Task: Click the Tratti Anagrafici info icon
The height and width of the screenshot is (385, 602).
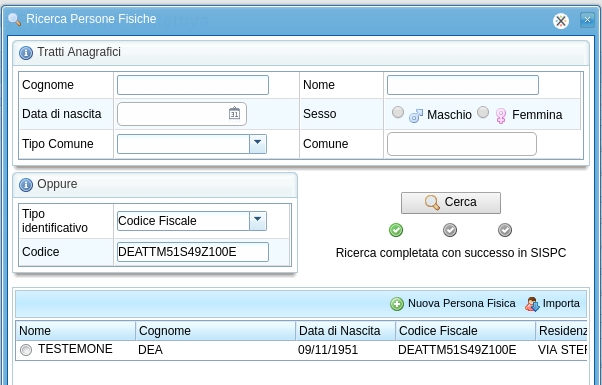Action: [26, 53]
